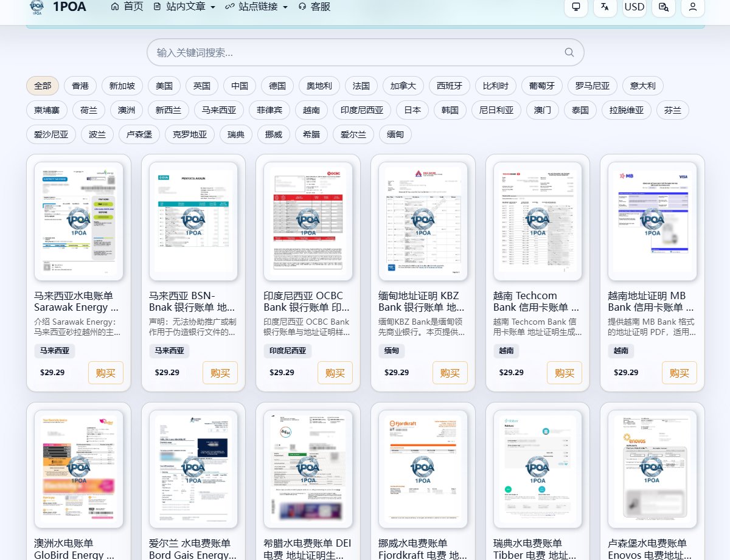Filter by 意大利
Screen dimensions: 730x560
click(x=643, y=86)
